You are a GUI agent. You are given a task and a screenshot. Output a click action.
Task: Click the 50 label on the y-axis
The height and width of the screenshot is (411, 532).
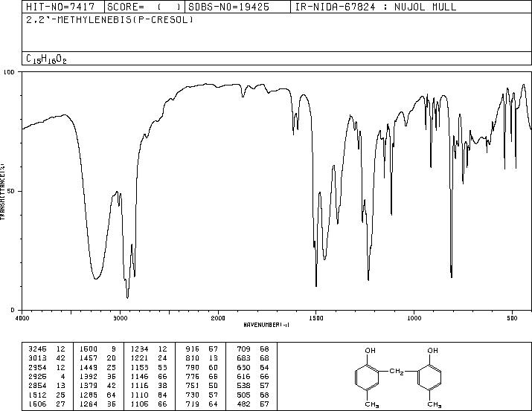tap(12, 191)
